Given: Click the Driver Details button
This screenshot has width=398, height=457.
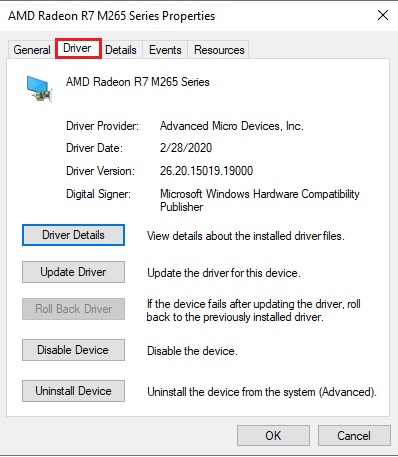Looking at the screenshot, I should (x=73, y=235).
